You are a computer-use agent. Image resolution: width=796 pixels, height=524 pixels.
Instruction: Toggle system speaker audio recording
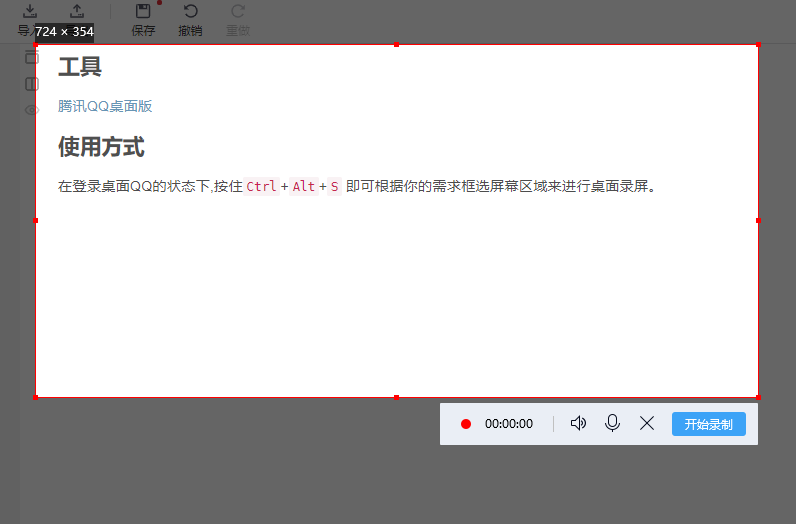(x=578, y=423)
